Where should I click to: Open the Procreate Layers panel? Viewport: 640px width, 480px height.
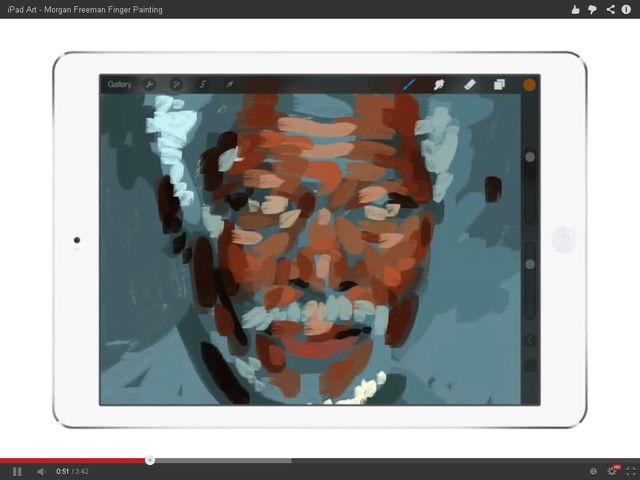coord(499,84)
